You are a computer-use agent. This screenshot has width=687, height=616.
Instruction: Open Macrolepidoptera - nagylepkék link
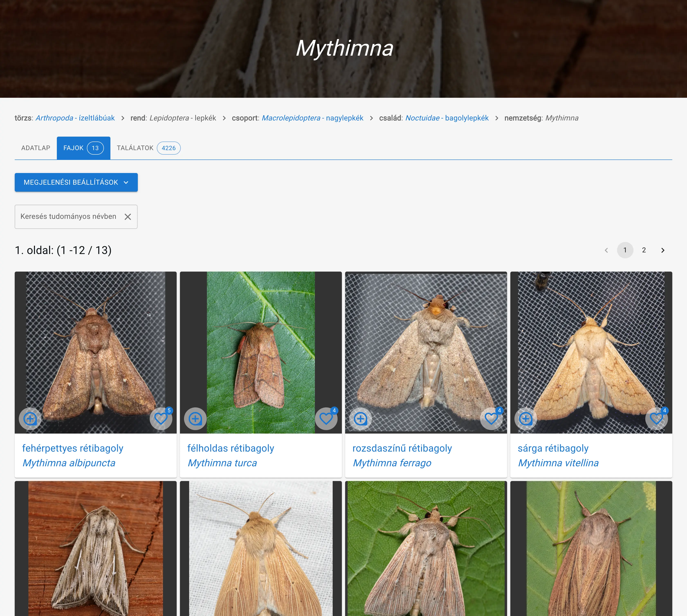coord(312,118)
